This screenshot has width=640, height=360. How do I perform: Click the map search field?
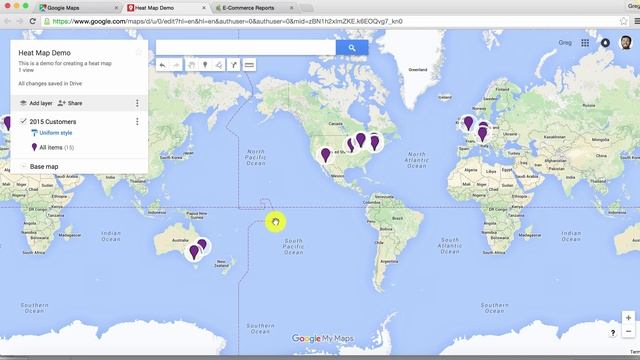(246, 48)
